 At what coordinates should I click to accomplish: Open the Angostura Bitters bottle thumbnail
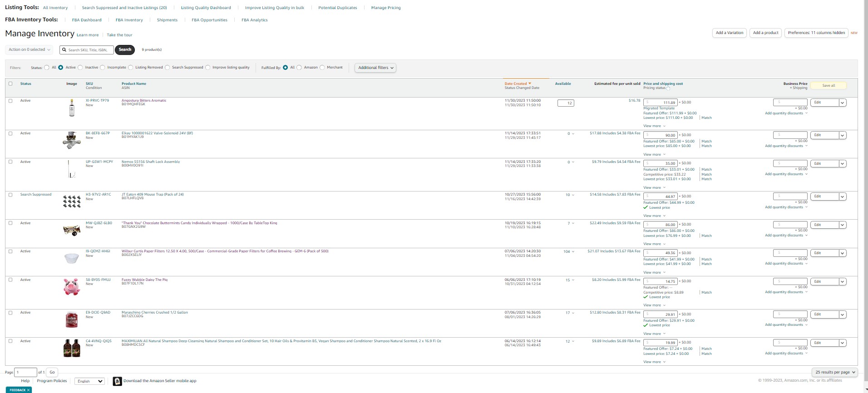(72, 108)
